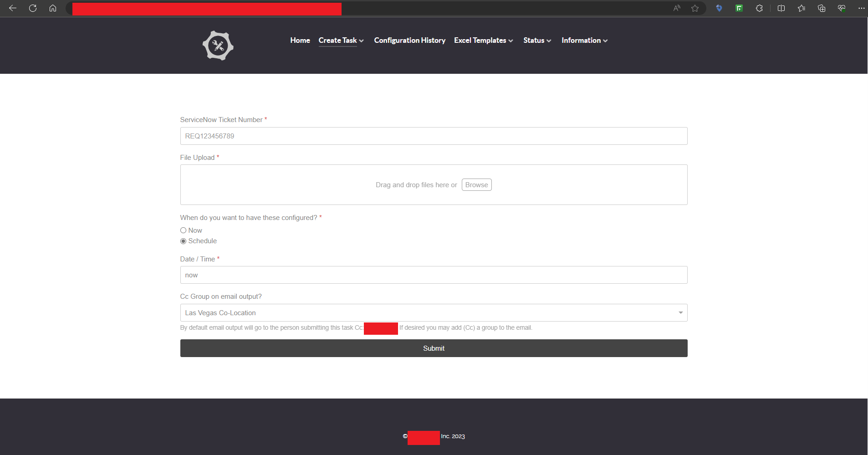Click the gear and tools site logo
Image resolution: width=868 pixels, height=455 pixels.
coord(218,46)
